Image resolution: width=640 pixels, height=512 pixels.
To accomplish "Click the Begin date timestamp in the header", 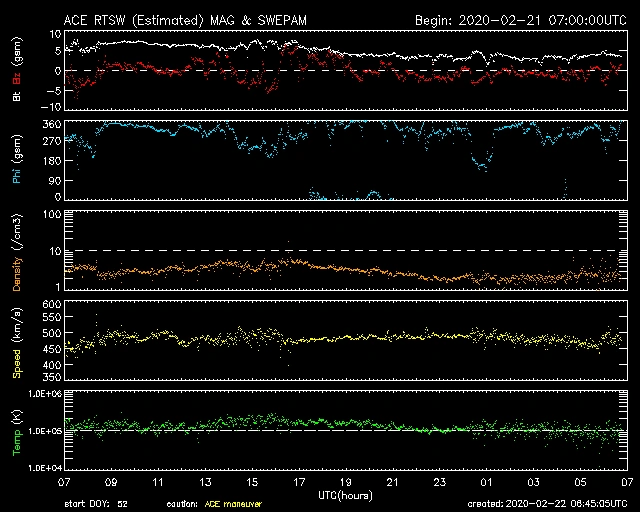I will (x=521, y=20).
